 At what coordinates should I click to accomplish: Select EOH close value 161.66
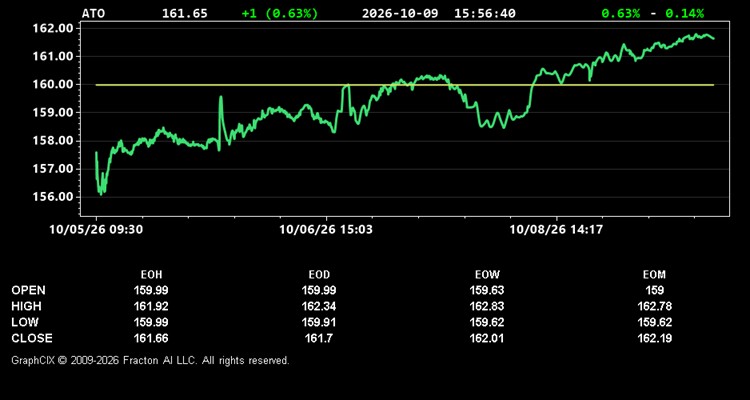coord(151,338)
